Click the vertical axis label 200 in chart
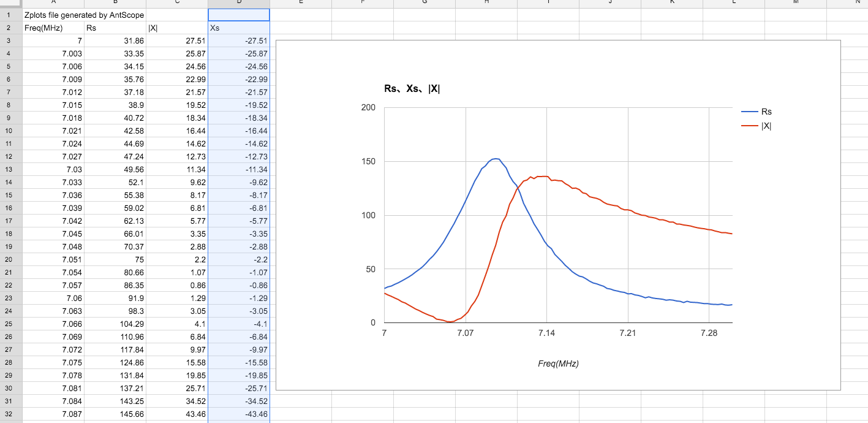The width and height of the screenshot is (868, 423). pos(368,107)
